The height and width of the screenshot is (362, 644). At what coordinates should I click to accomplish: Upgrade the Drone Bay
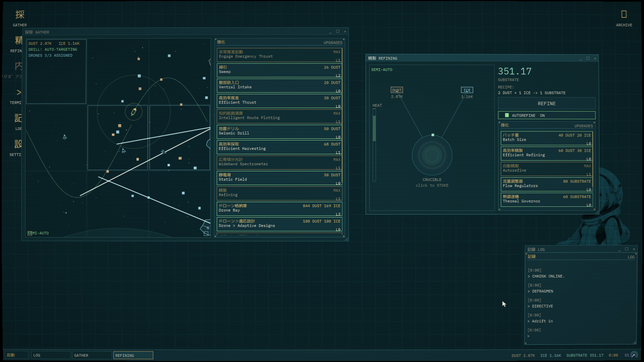coord(279,209)
